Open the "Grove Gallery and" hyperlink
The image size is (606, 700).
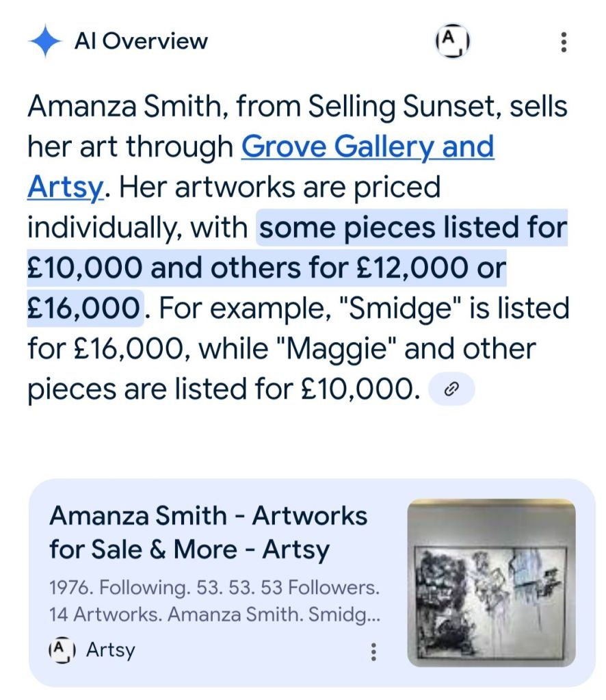point(367,146)
